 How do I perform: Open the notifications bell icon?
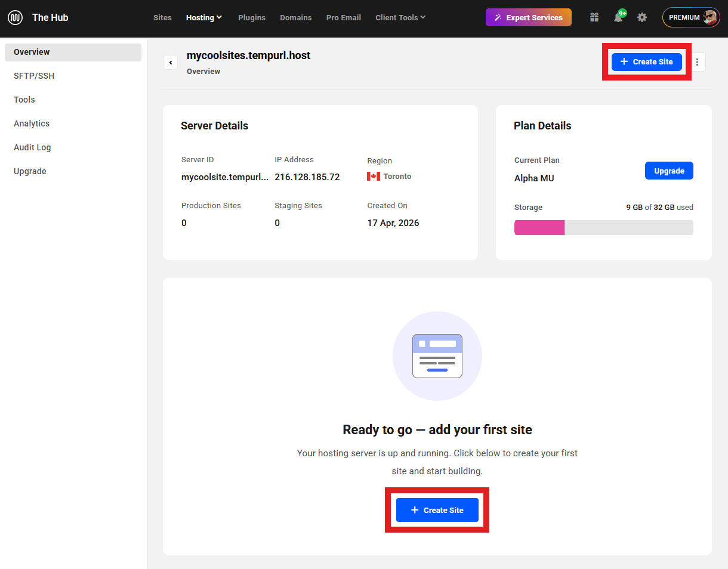[619, 17]
